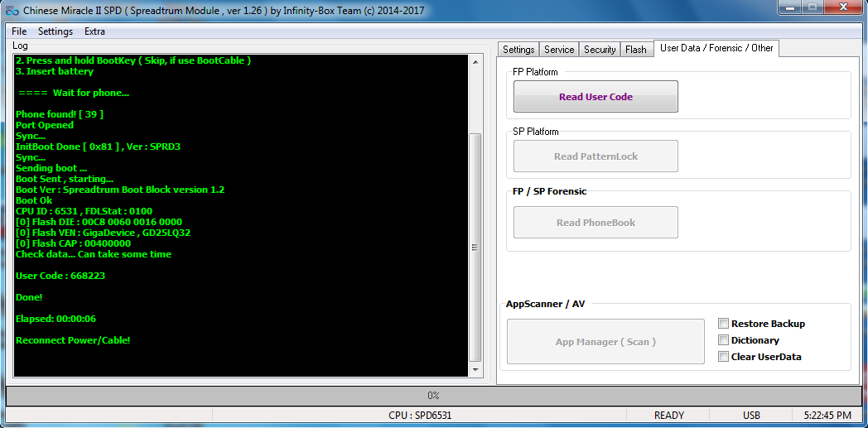Open the Security tab

pos(600,50)
